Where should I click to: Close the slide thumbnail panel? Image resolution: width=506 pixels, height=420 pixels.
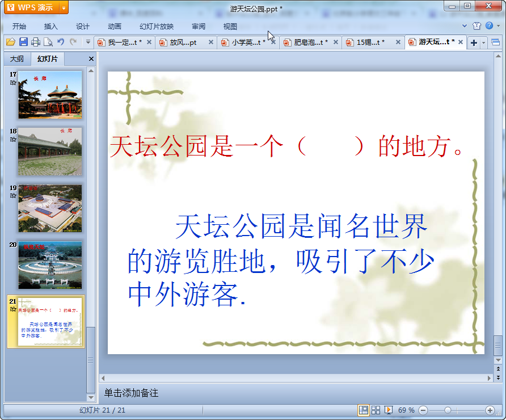(91, 59)
